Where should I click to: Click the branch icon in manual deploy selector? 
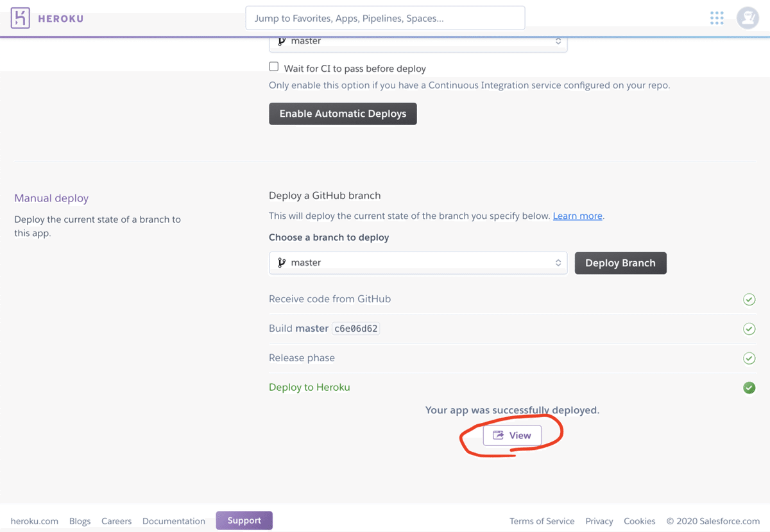(282, 262)
